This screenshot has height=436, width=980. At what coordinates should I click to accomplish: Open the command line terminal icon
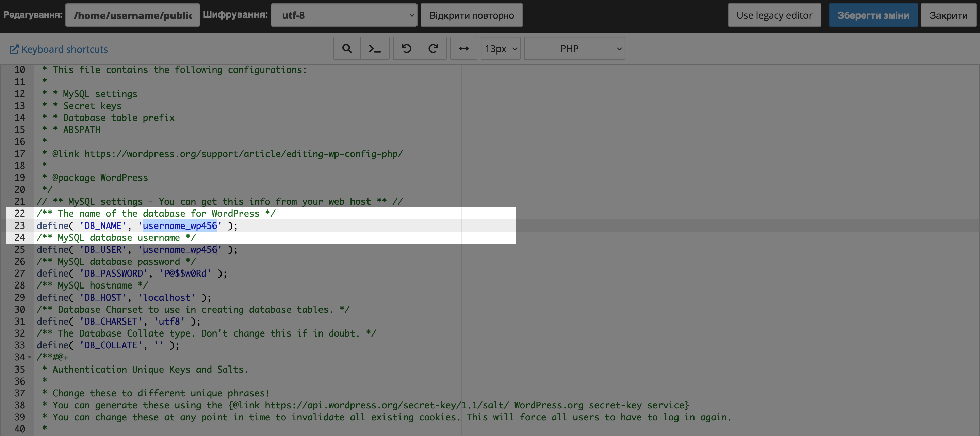[374, 49]
